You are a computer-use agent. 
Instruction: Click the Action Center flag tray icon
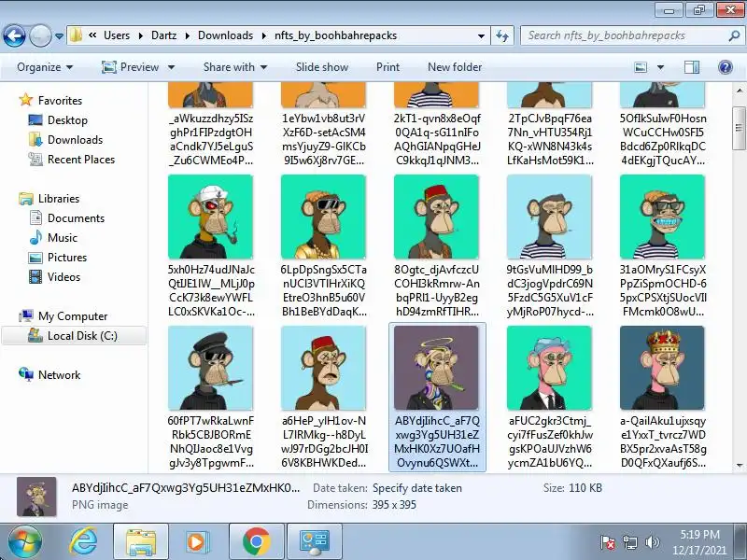[x=608, y=542]
